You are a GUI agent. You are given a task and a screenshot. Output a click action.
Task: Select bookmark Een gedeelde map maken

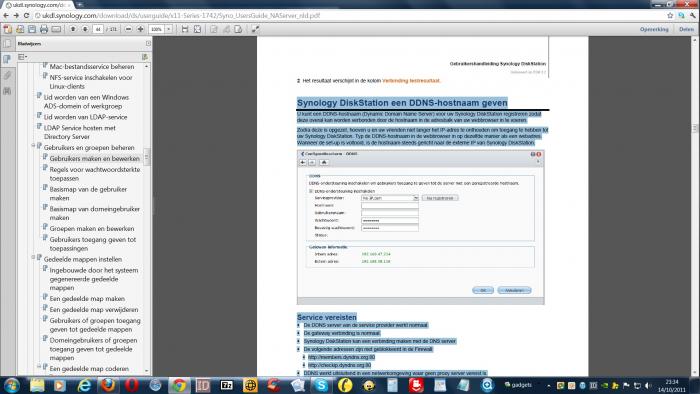tap(87, 299)
